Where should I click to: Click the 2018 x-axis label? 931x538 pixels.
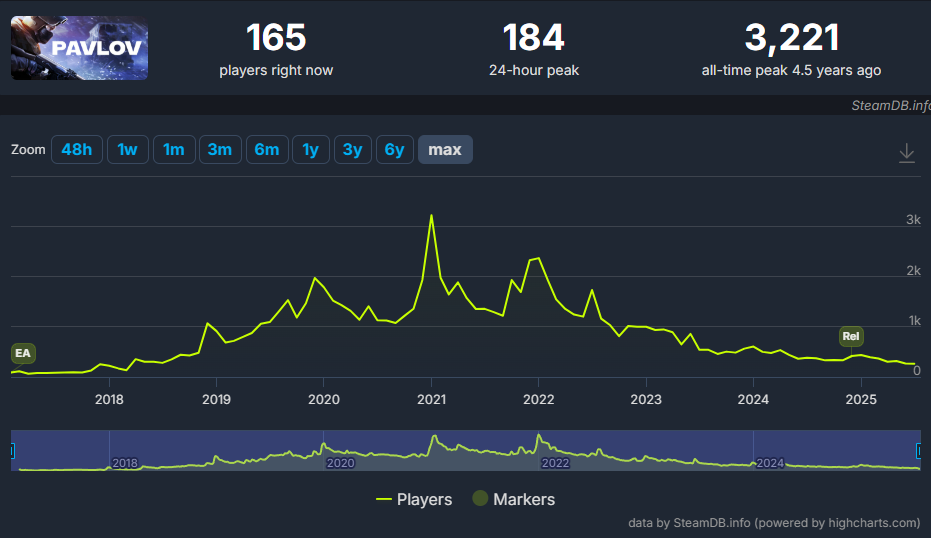click(109, 399)
